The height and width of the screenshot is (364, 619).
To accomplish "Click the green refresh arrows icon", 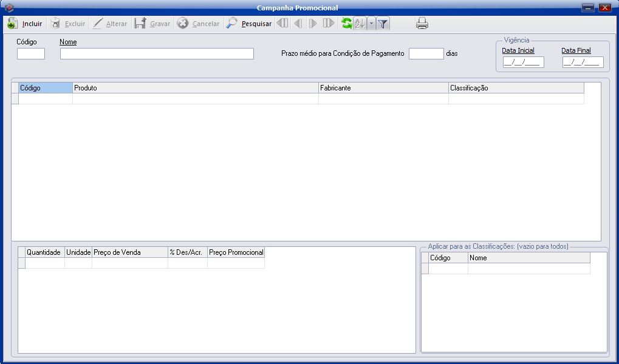I will 346,24.
